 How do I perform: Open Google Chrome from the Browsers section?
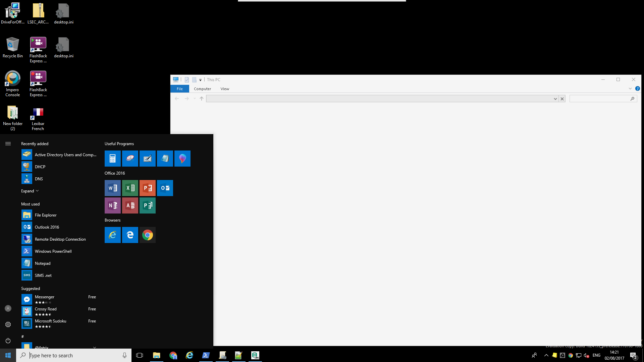(x=148, y=235)
